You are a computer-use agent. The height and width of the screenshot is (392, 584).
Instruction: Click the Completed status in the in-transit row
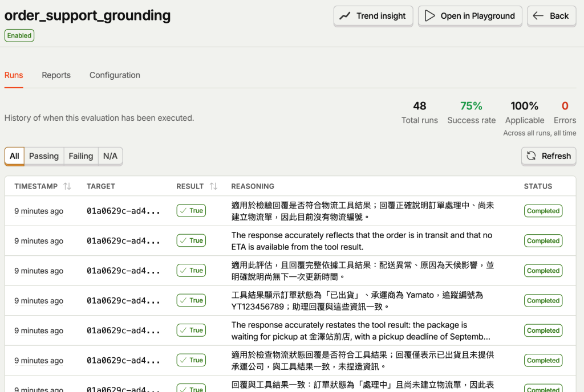point(543,240)
